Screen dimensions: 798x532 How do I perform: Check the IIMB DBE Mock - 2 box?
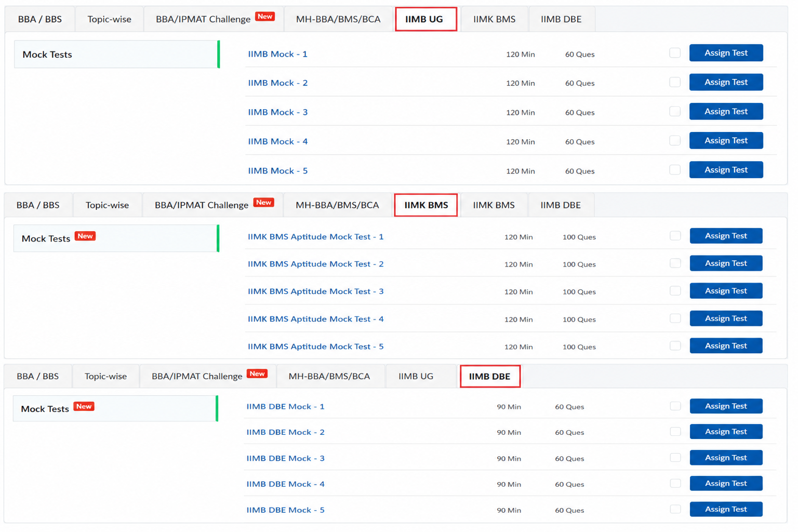click(x=675, y=432)
